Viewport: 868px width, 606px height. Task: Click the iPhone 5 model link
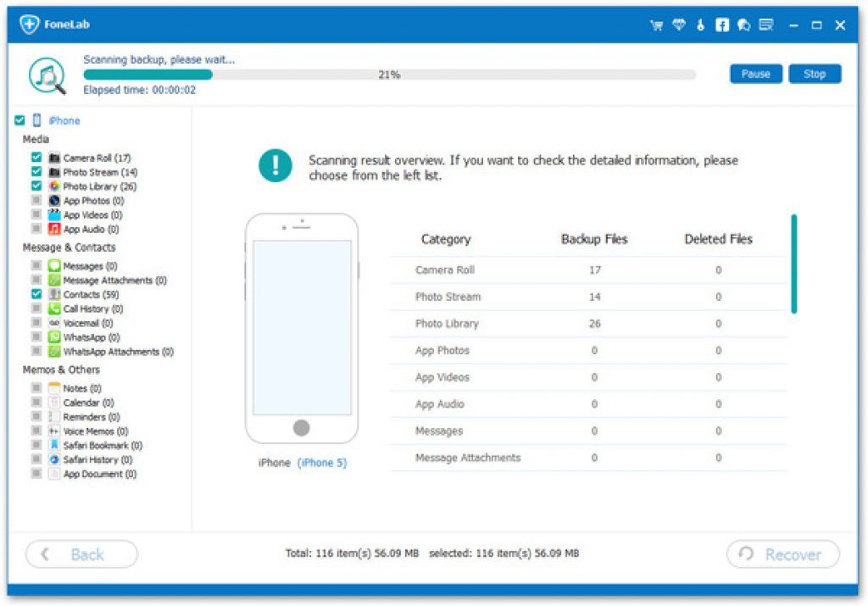pos(322,463)
